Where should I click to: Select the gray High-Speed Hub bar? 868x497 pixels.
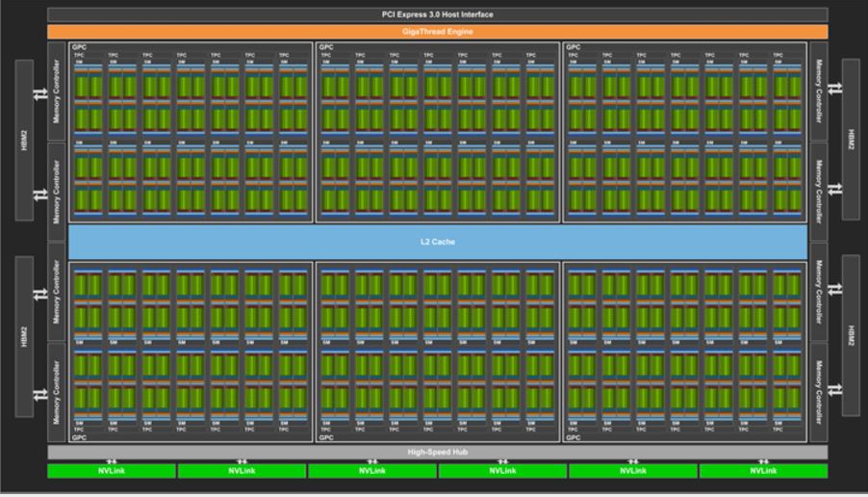click(437, 452)
